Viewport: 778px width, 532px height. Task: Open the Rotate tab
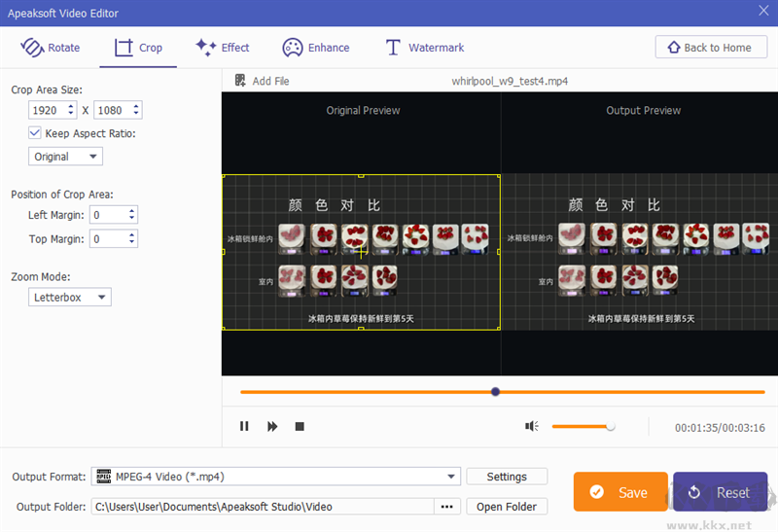click(51, 48)
